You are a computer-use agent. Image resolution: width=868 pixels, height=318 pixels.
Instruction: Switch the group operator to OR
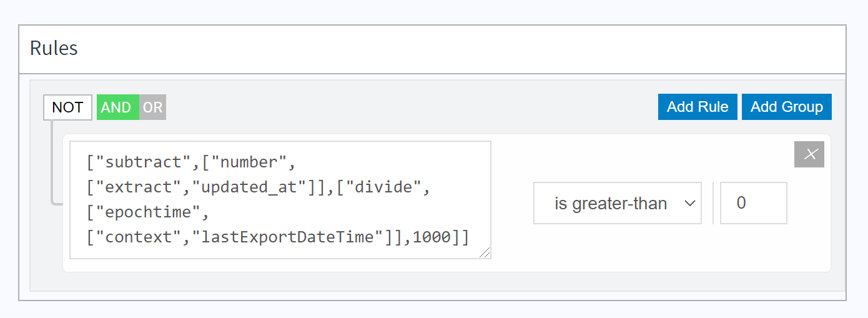(152, 107)
